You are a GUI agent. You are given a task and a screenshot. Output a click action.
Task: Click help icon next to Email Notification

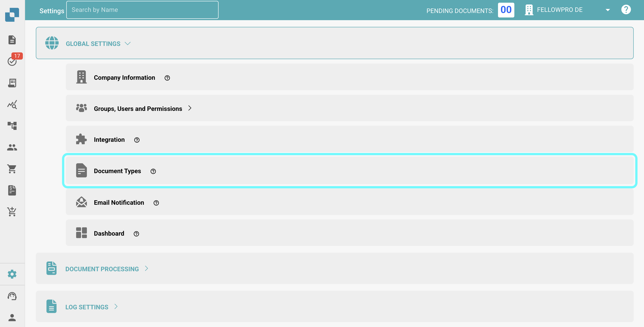click(156, 203)
